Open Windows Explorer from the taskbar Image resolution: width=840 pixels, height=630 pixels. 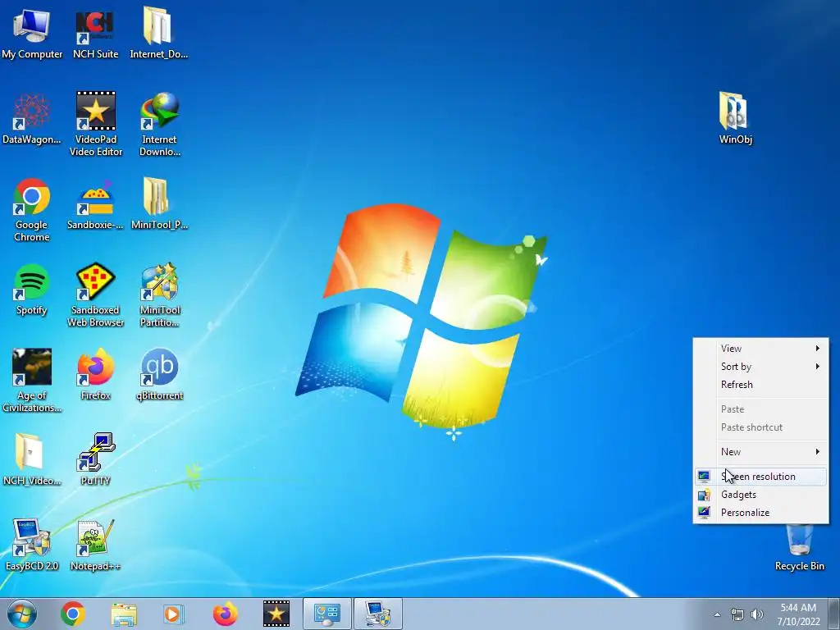click(124, 614)
